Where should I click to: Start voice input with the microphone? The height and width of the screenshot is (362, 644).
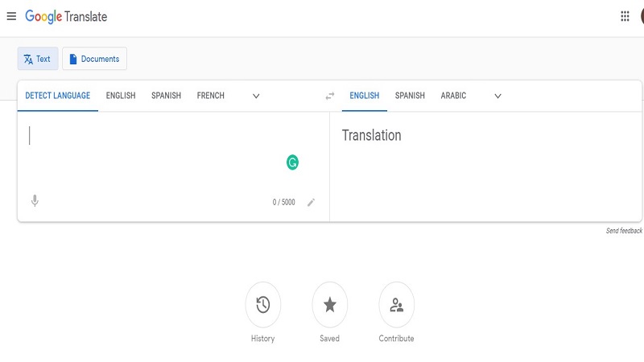tap(35, 200)
